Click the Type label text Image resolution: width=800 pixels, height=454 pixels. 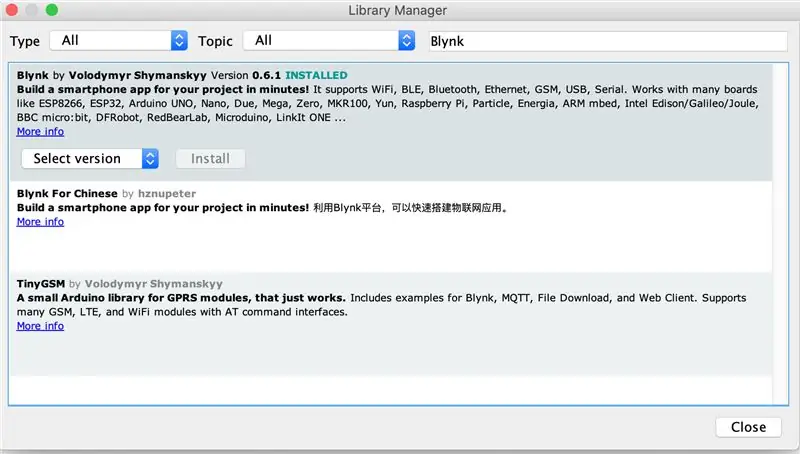click(x=24, y=41)
